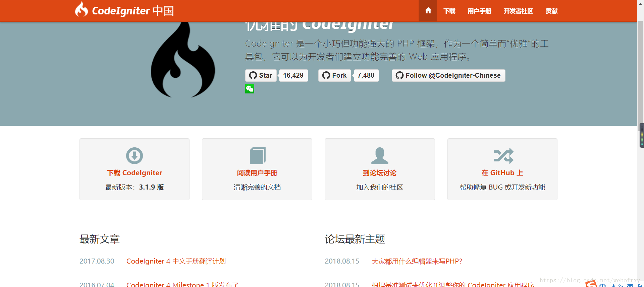
Task: Click the user manual book icon
Action: coord(258,155)
